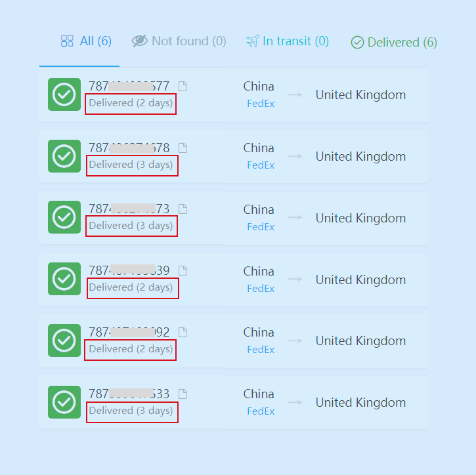Switch to the Not found (0) tab
Image resolution: width=476 pixels, height=475 pixels.
(179, 41)
